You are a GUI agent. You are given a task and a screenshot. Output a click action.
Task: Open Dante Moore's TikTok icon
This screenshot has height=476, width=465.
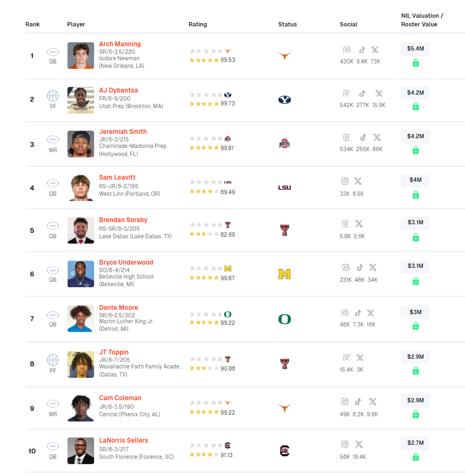pos(358,313)
